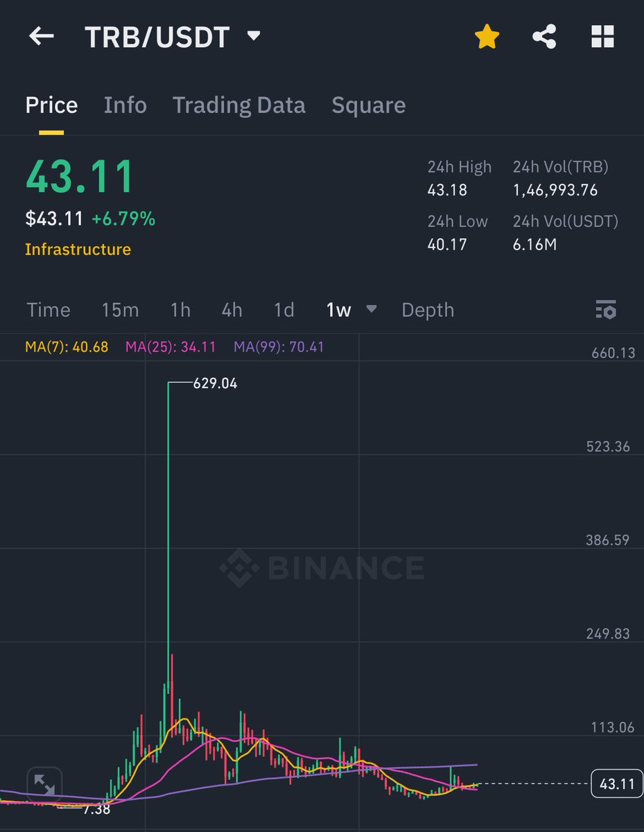Tap the TRB/USDT pair title
Screen dimensions: 644x832
click(x=157, y=37)
